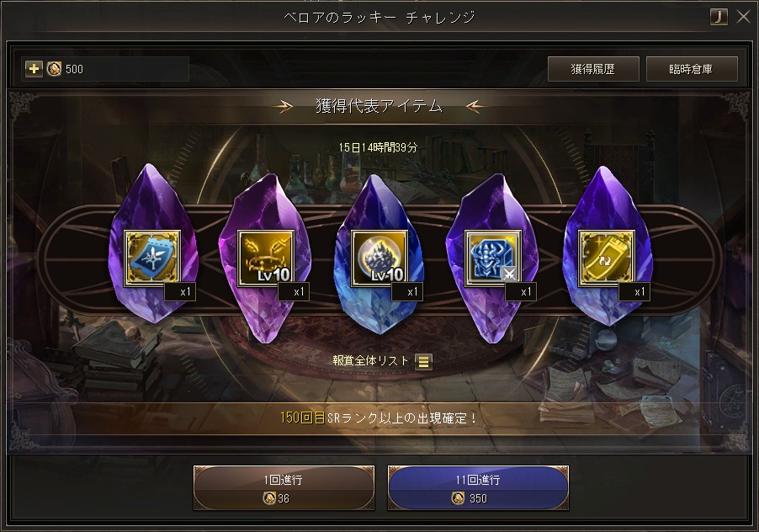
Task: Open the full reward list icon
Action: [x=423, y=362]
